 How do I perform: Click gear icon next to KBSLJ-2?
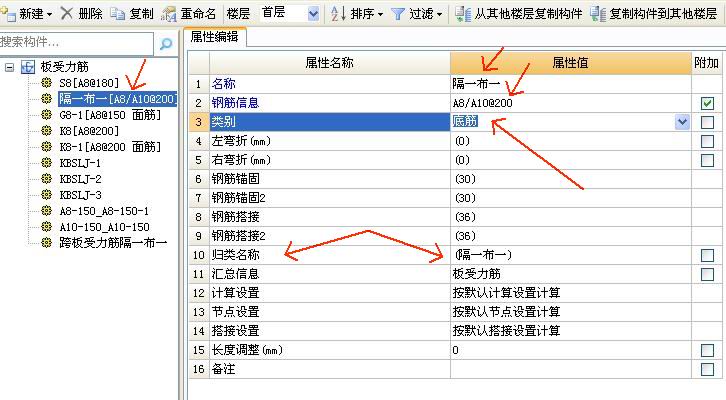pyautogui.click(x=46, y=179)
